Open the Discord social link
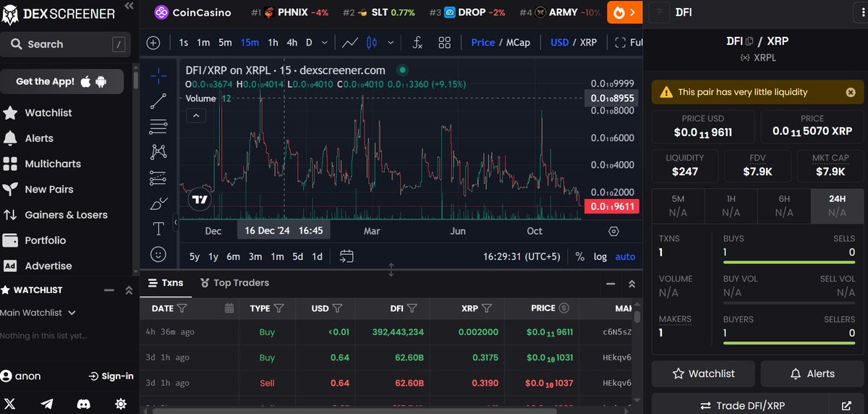 84,404
